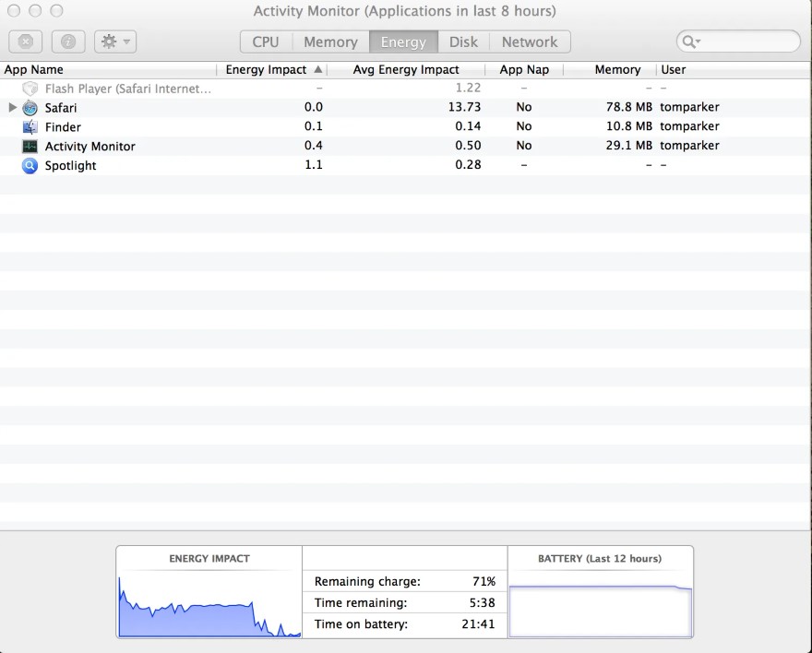Click the Safari compass icon

[30, 108]
